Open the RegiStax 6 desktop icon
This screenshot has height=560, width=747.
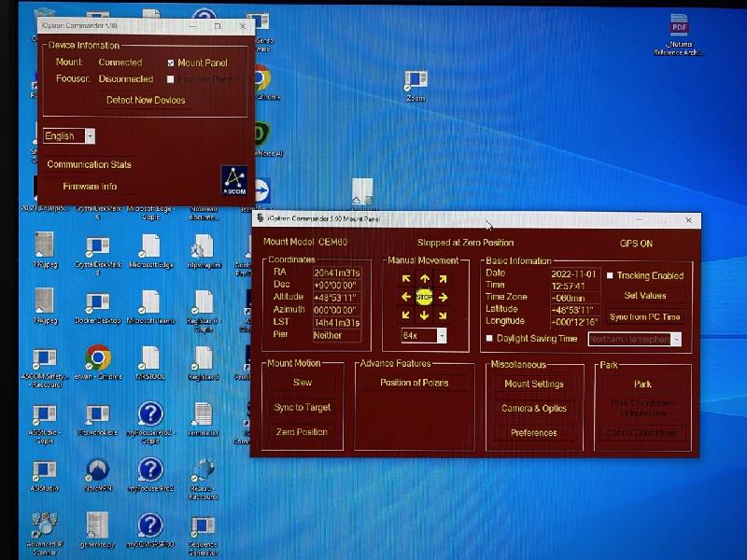pyautogui.click(x=204, y=363)
